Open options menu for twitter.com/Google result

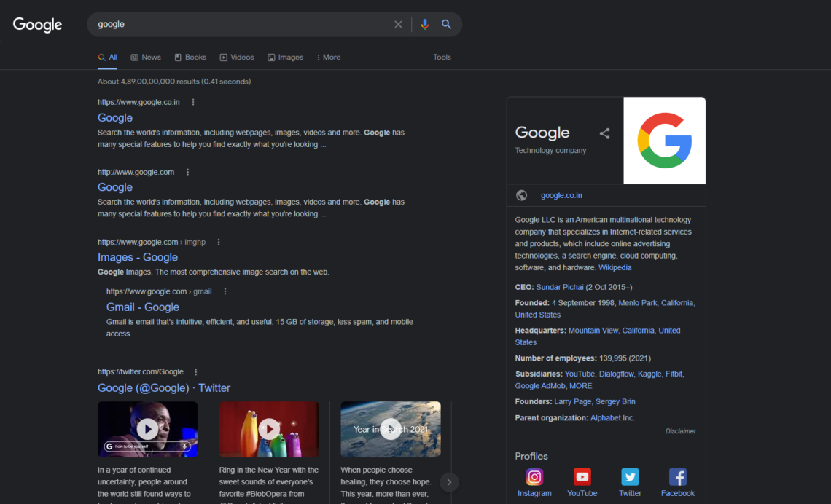(x=195, y=372)
